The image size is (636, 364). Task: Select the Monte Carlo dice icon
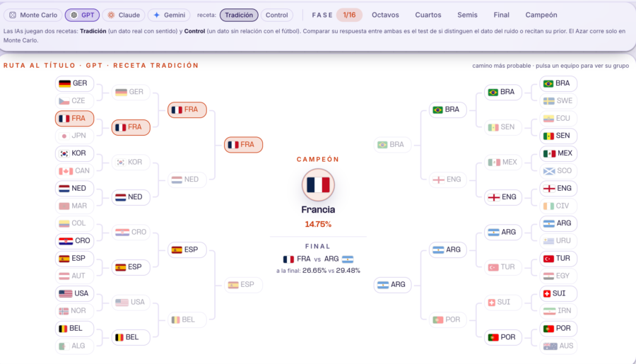click(x=13, y=15)
